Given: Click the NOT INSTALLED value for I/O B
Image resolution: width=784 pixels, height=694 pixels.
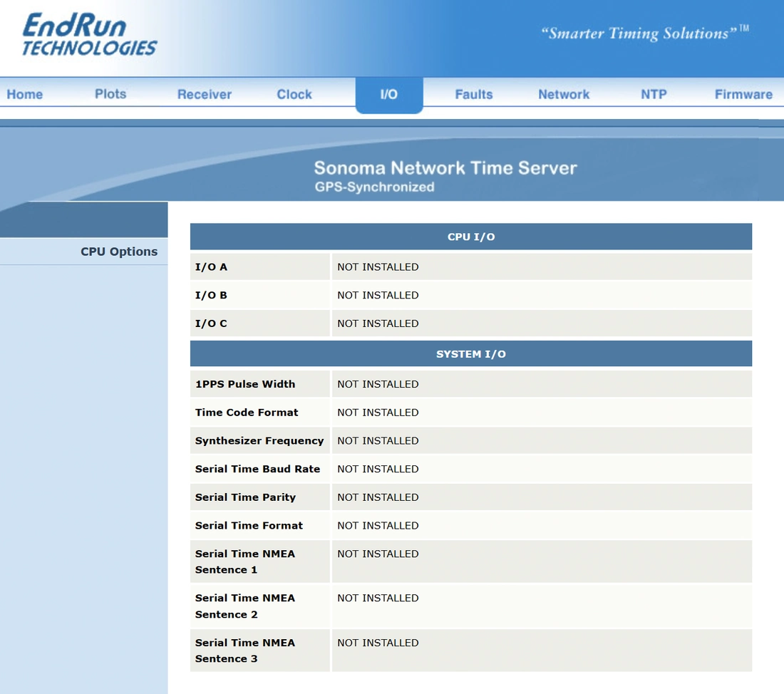Looking at the screenshot, I should coord(378,295).
